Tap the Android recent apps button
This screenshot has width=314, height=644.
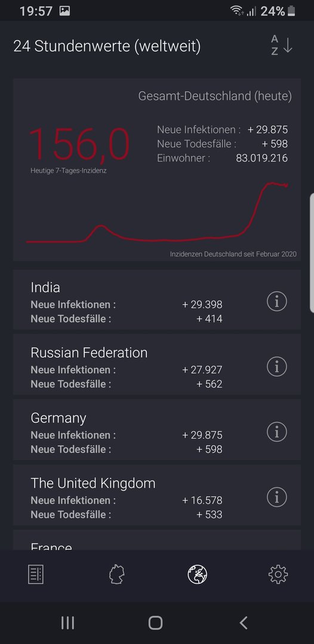click(68, 623)
